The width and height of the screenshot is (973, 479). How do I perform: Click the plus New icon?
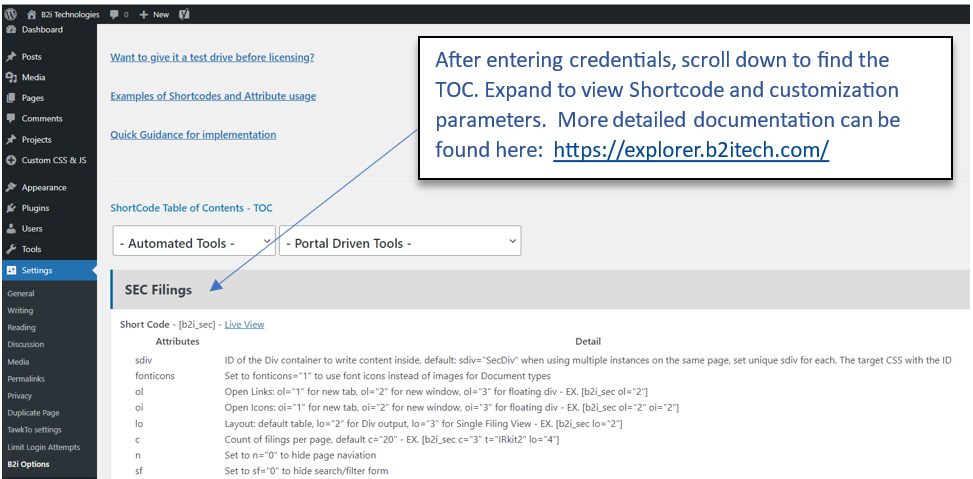[x=143, y=14]
